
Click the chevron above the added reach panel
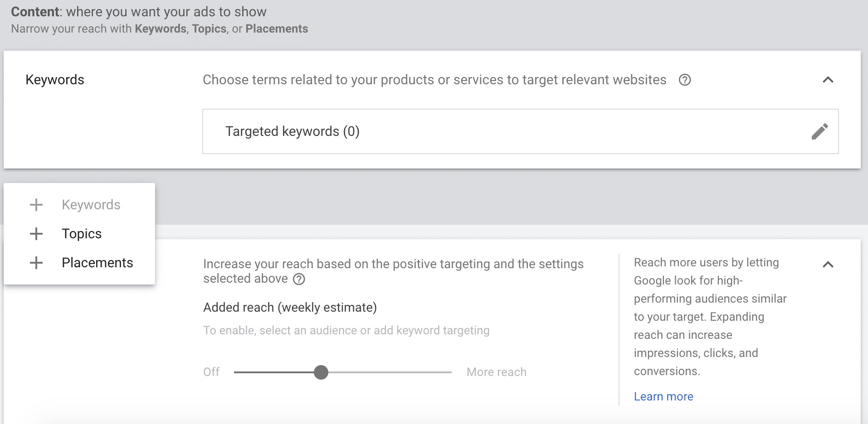coord(829,265)
